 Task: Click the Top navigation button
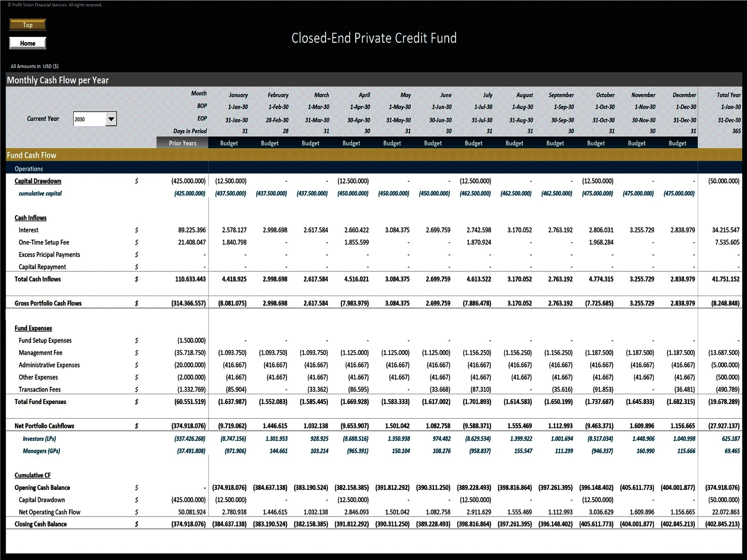tap(27, 24)
